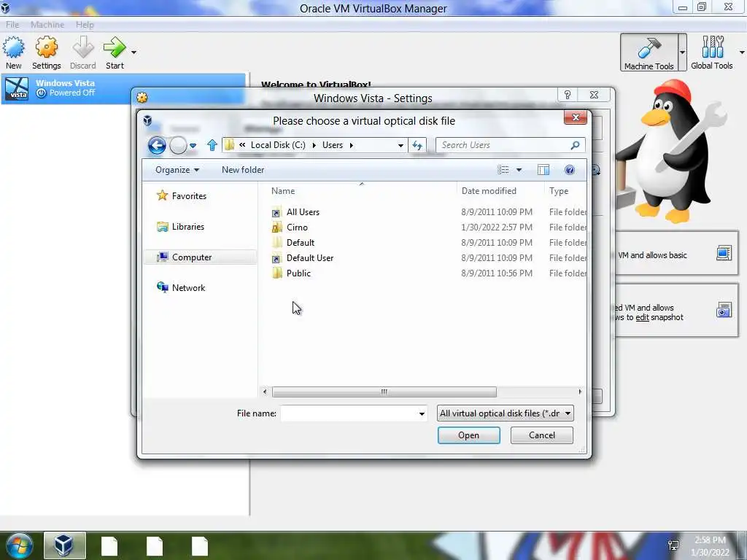747x560 pixels.
Task: Click VirtualBox icon in the taskbar
Action: tap(64, 545)
